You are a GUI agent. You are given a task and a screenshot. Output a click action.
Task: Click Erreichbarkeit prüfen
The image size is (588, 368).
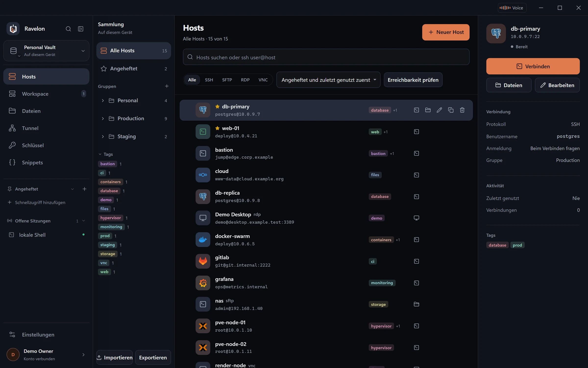point(413,80)
